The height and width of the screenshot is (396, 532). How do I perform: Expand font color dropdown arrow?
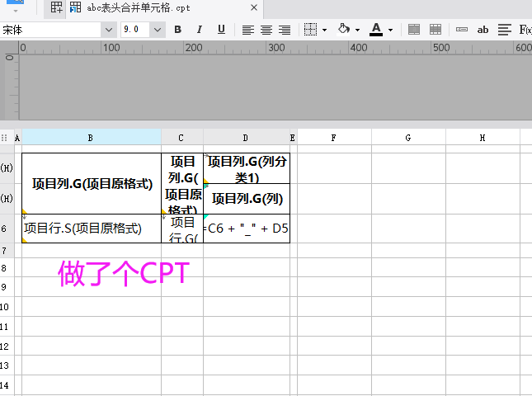[x=390, y=30]
